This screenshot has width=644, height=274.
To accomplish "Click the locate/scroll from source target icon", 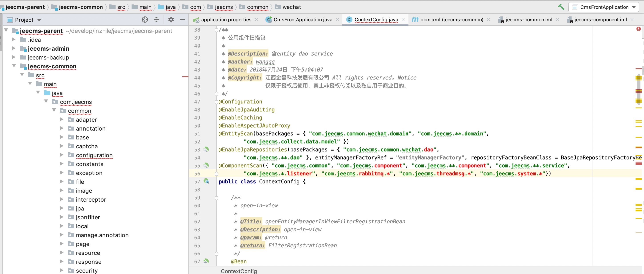I will coord(145,20).
